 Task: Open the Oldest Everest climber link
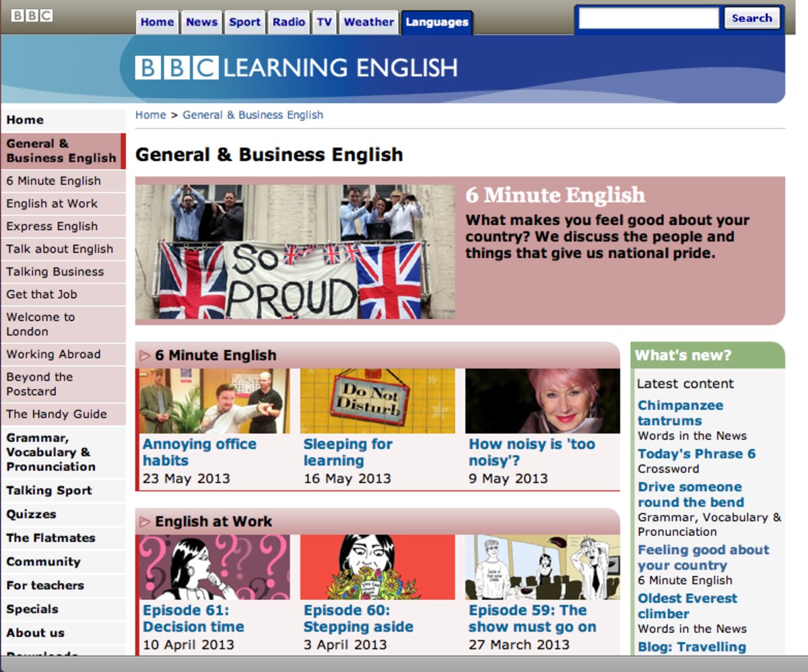[687, 606]
